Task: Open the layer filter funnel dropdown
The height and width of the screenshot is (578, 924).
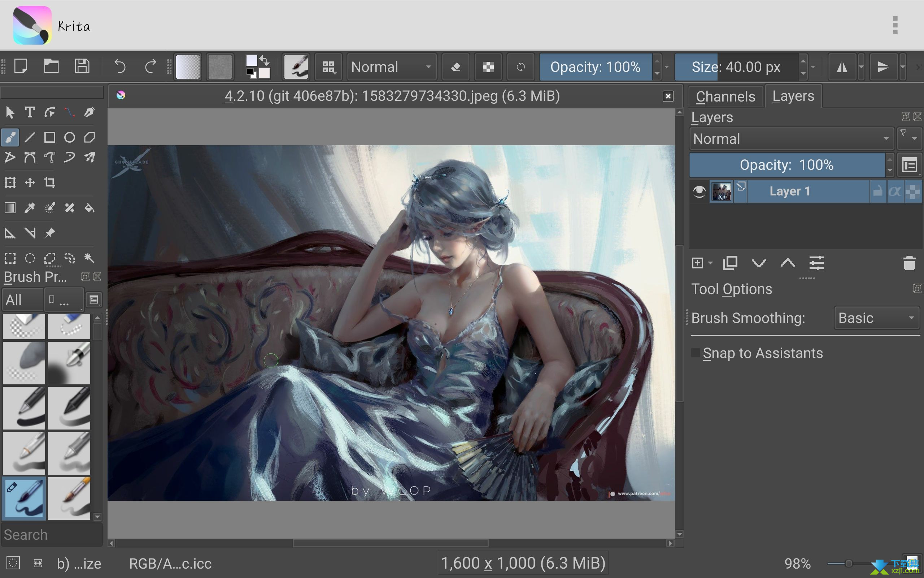Action: tap(909, 138)
